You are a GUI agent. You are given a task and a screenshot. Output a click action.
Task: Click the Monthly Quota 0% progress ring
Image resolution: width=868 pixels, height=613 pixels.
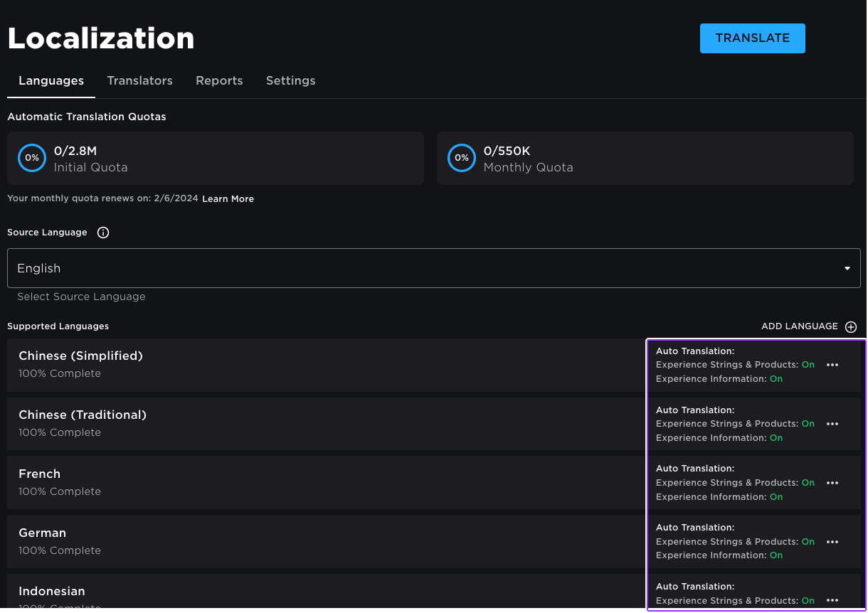[462, 158]
